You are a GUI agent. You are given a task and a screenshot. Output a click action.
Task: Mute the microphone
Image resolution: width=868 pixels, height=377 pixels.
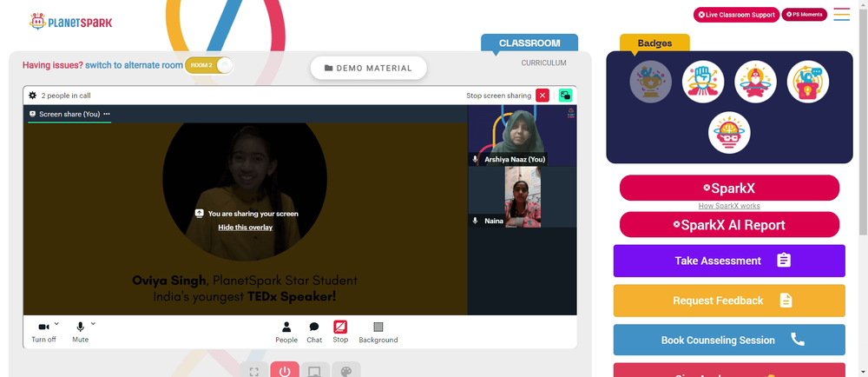[80, 332]
